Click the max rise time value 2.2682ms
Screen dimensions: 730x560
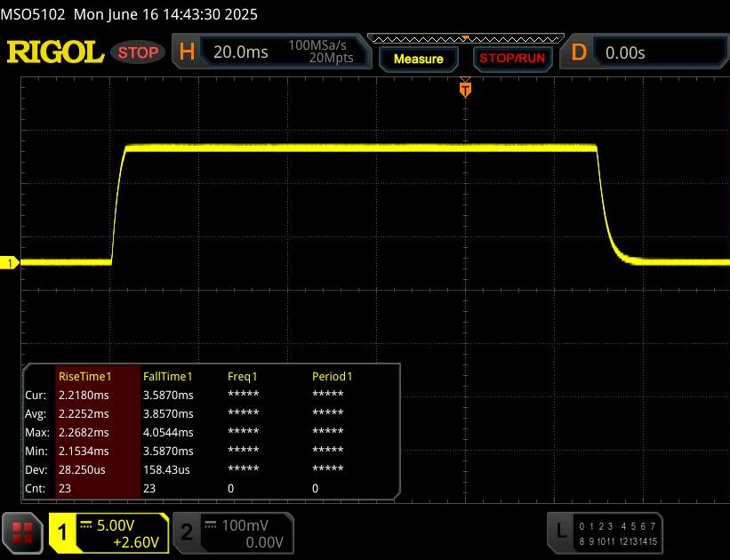[84, 433]
